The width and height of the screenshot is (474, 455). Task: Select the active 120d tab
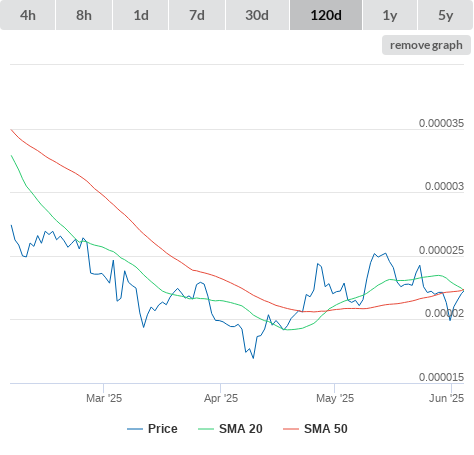pos(326,15)
